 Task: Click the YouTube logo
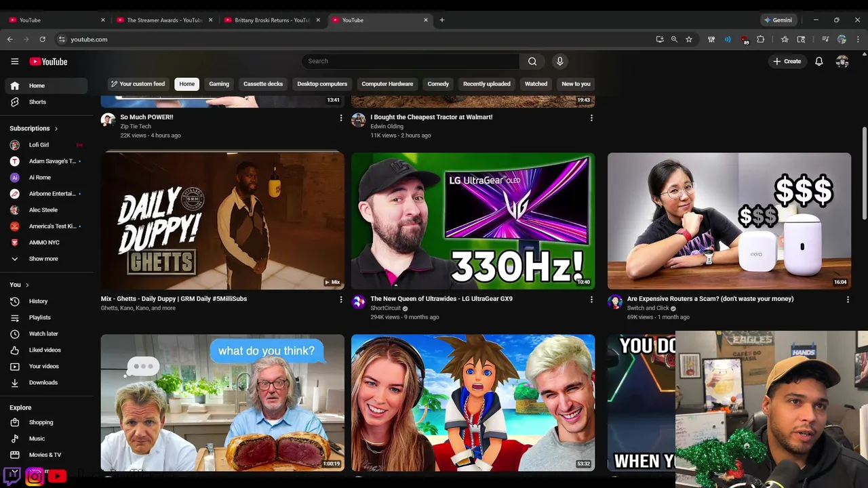point(48,62)
